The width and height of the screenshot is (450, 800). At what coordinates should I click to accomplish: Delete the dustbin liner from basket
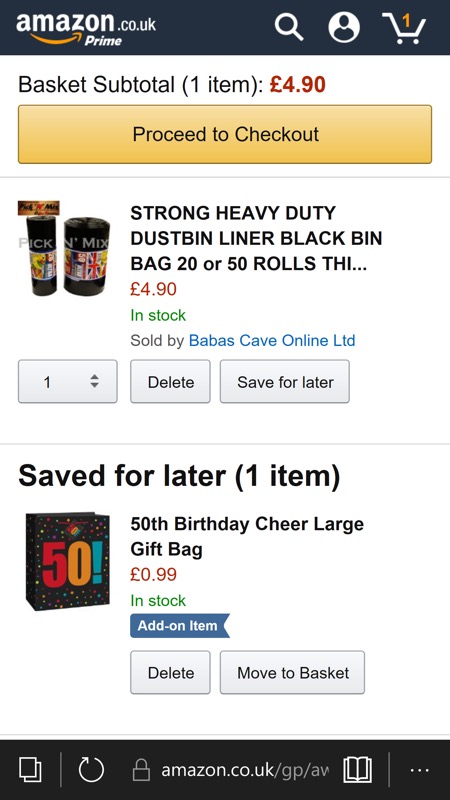pos(170,382)
